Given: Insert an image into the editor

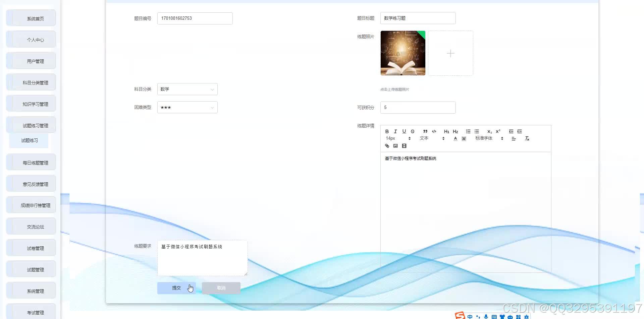Looking at the screenshot, I should 395,146.
